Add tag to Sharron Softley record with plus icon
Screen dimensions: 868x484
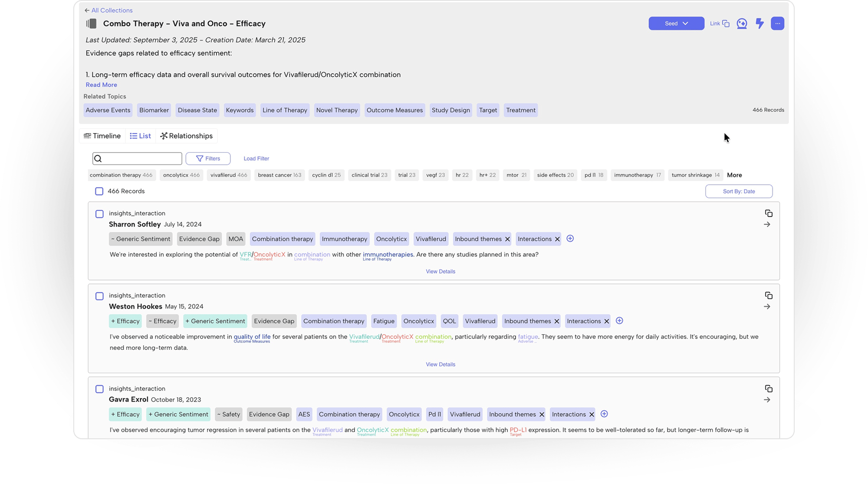point(570,239)
